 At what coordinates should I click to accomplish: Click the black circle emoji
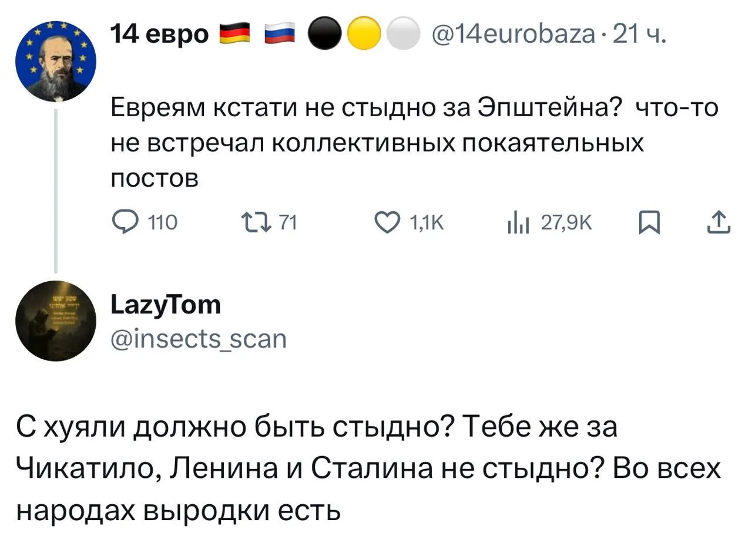pyautogui.click(x=324, y=34)
